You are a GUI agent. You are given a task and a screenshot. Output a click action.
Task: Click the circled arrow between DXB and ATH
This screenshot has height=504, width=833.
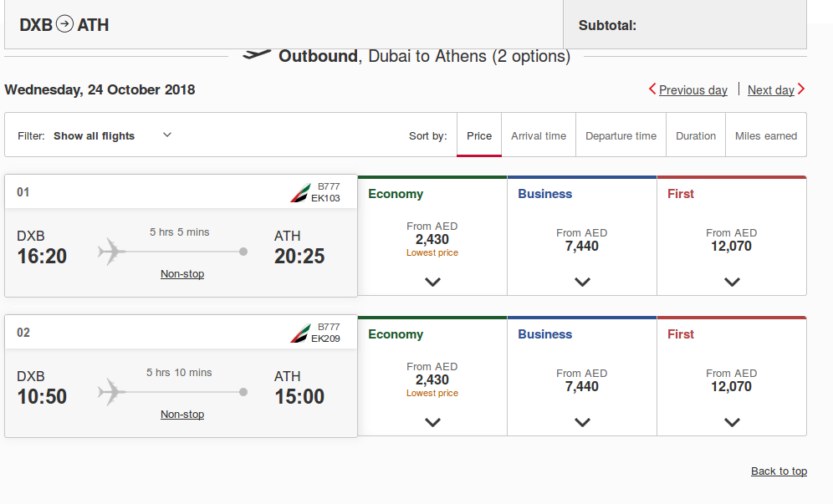tap(64, 24)
